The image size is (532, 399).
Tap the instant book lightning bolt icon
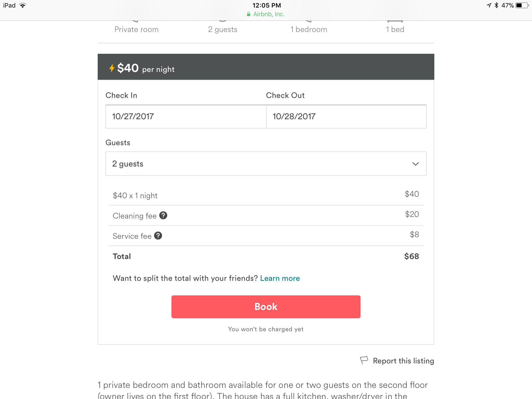(112, 68)
